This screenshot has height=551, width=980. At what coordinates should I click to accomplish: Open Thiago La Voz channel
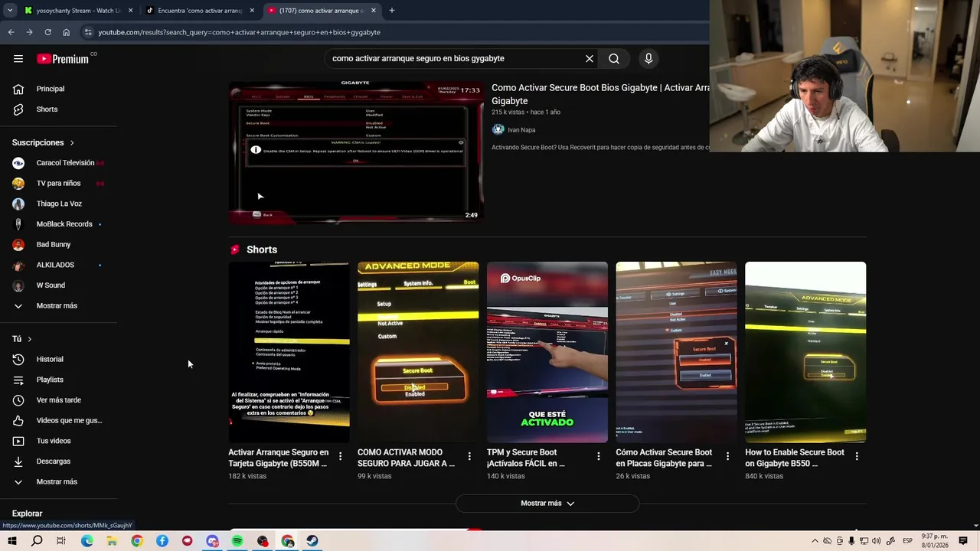(x=58, y=204)
